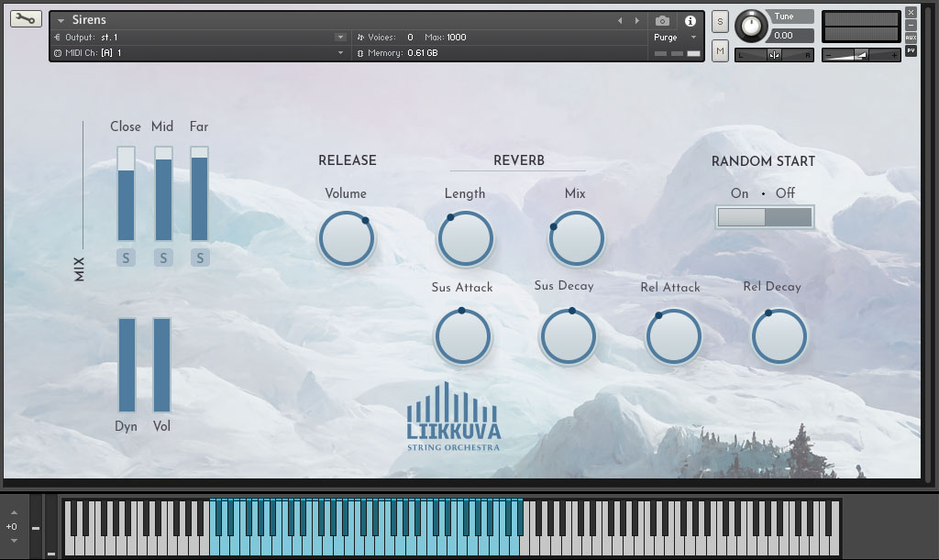Mute the Sirens instrument with the M button
Viewport: 939px width, 560px height.
coord(720,50)
